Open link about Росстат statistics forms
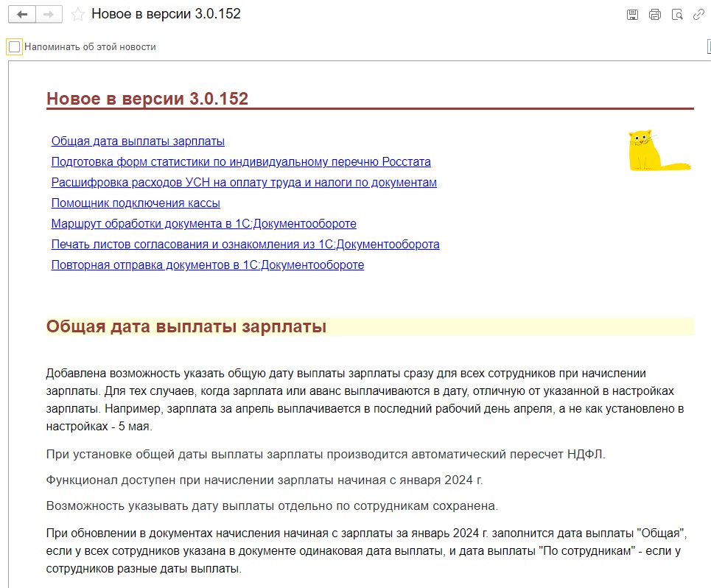711x588 pixels. (241, 162)
